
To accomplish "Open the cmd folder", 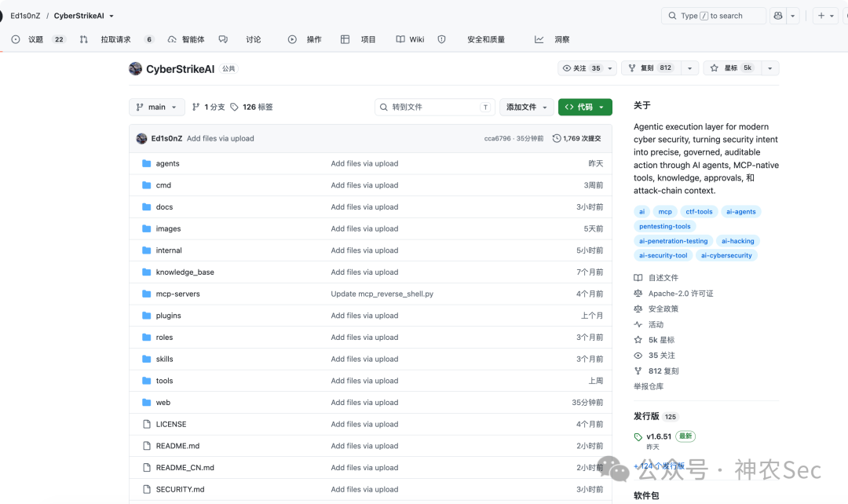I will (163, 185).
